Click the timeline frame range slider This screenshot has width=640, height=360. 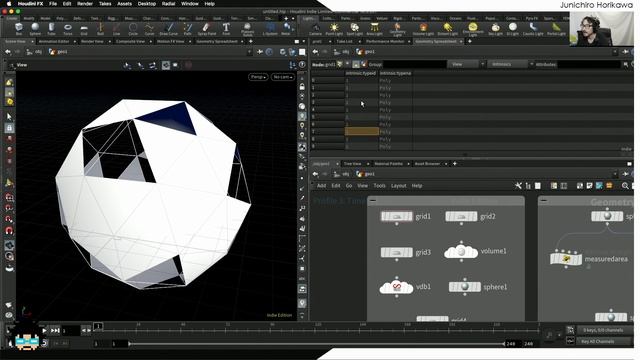point(317,344)
